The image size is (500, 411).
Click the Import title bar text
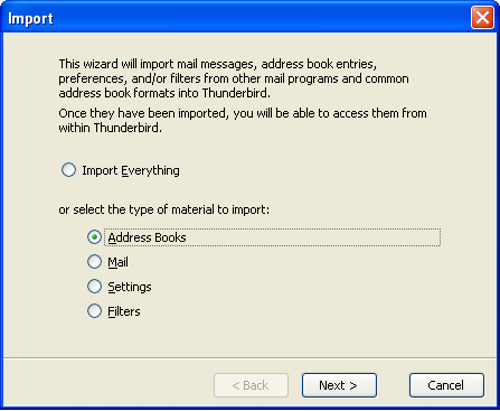(31, 19)
